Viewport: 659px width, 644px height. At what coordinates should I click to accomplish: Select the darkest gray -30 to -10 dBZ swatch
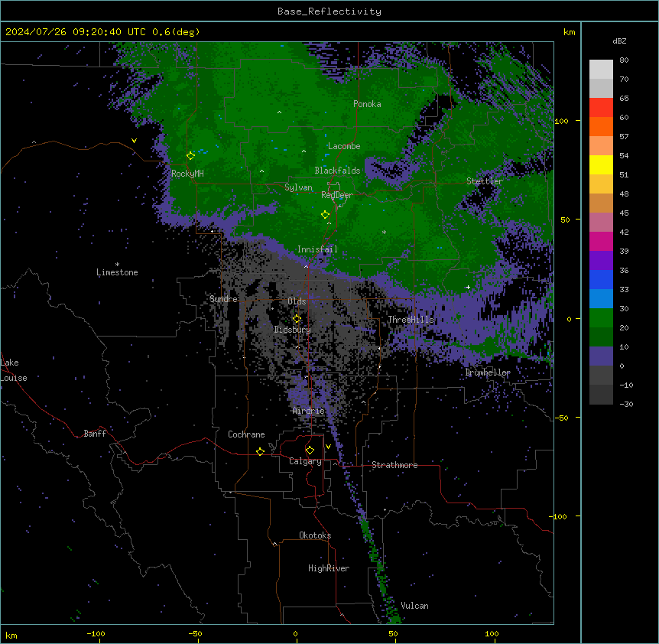point(601,395)
